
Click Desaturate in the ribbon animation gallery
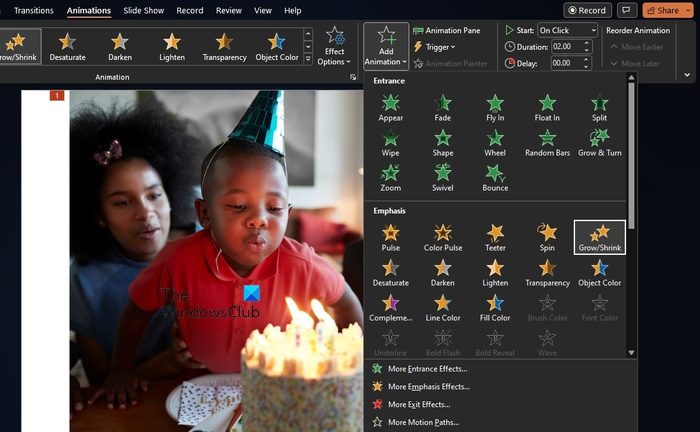[x=67, y=47]
